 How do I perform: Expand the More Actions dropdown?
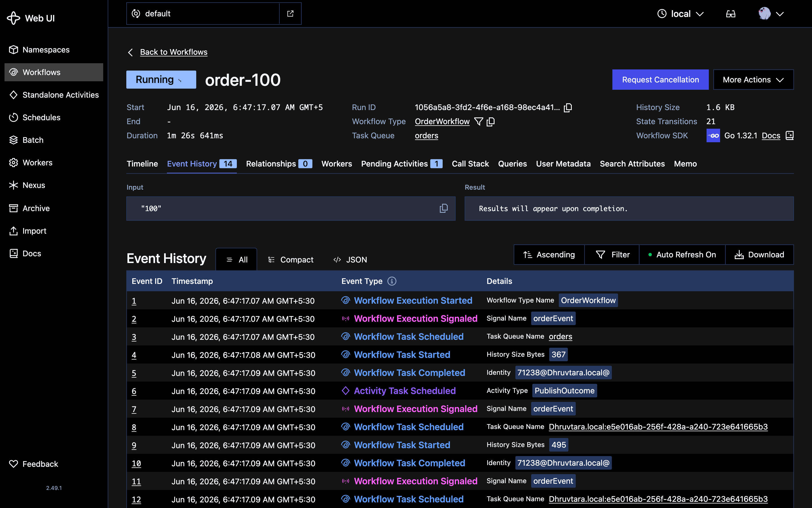[753, 80]
